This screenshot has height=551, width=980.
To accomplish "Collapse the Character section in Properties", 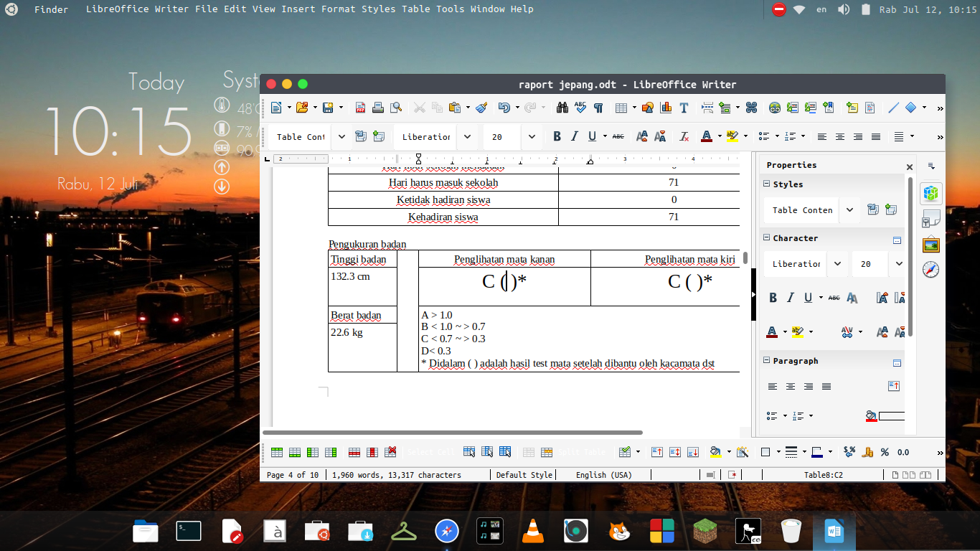I will pyautogui.click(x=765, y=237).
